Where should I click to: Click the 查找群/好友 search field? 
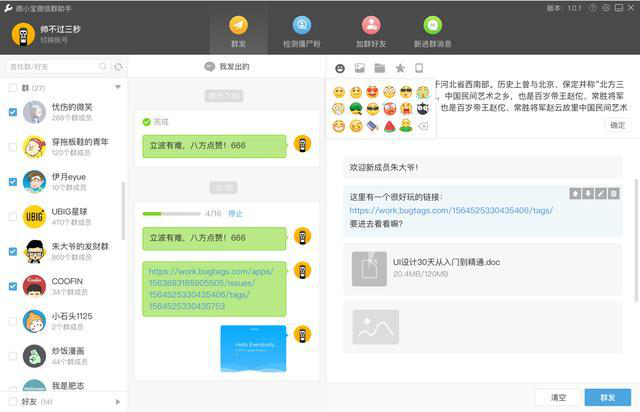pos(55,67)
